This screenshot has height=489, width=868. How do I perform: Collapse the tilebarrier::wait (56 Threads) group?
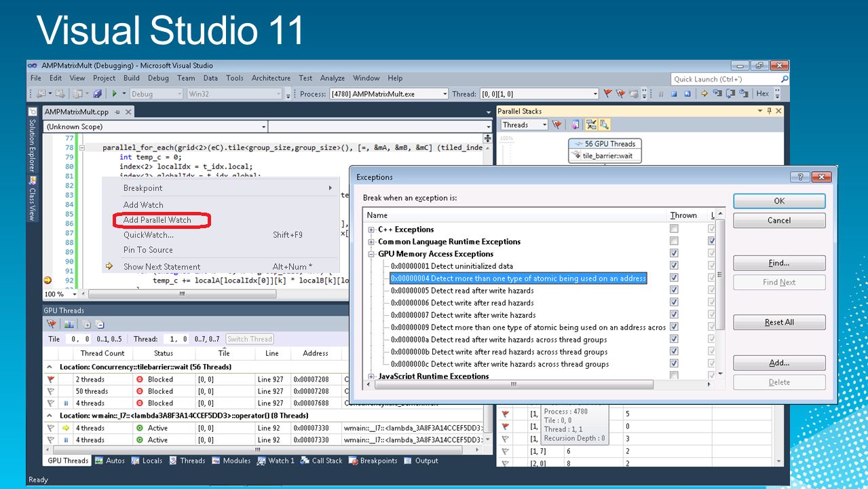(x=50, y=367)
